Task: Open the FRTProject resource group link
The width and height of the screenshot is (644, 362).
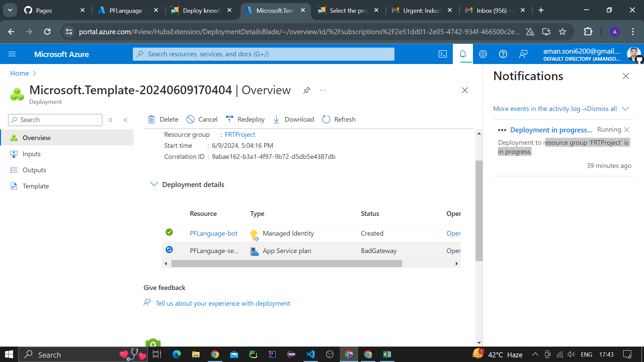Action: point(240,134)
